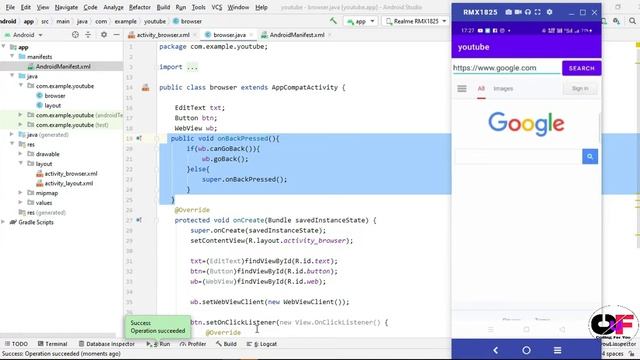Expand the java (generated) folder arrow
The width and height of the screenshot is (640, 360).
pyautogui.click(x=12, y=134)
